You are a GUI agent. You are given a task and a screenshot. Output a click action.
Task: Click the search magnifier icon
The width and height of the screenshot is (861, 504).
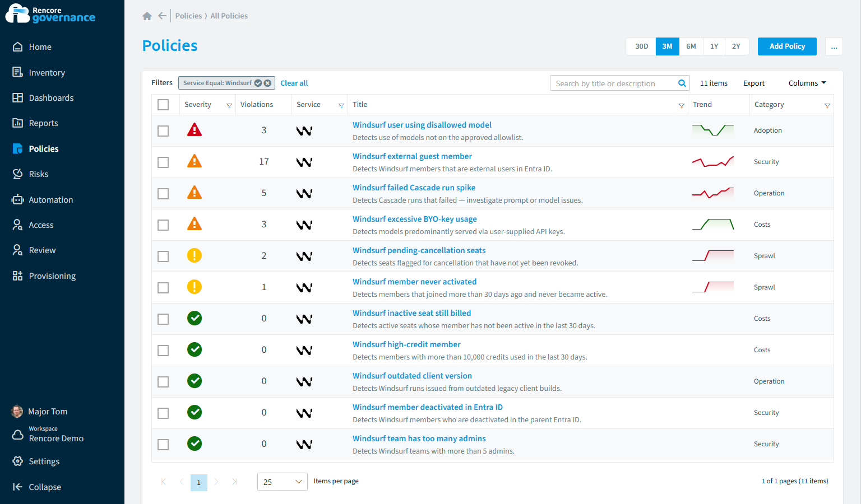[682, 83]
